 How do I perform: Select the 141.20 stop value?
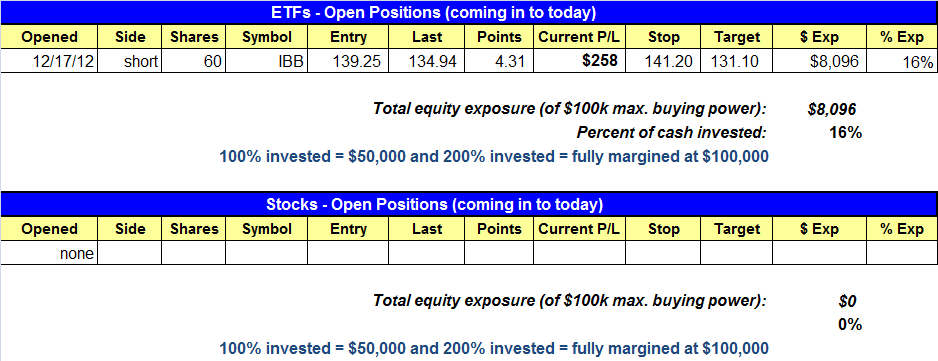click(x=663, y=61)
